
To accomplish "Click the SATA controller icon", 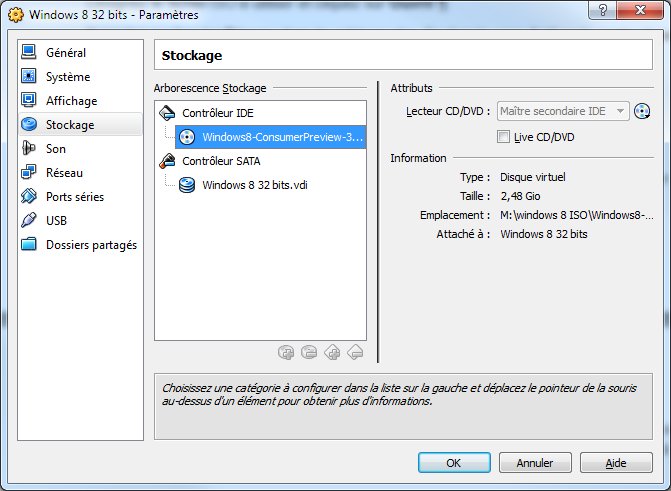I will click(167, 161).
